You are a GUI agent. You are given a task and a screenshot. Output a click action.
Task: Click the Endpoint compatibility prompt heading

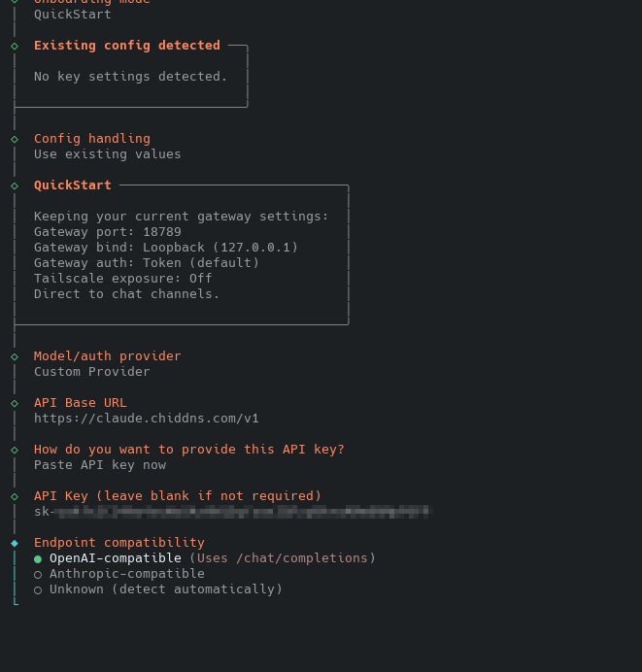(x=118, y=543)
